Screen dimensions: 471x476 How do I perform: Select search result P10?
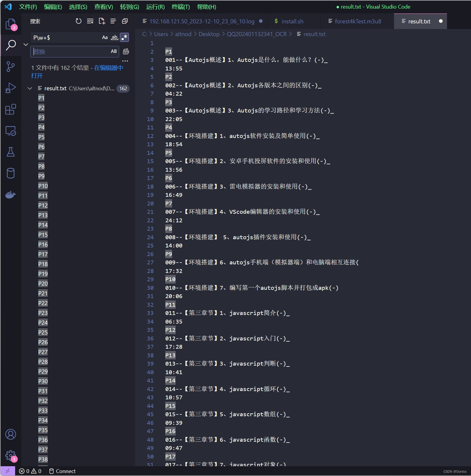click(43, 186)
